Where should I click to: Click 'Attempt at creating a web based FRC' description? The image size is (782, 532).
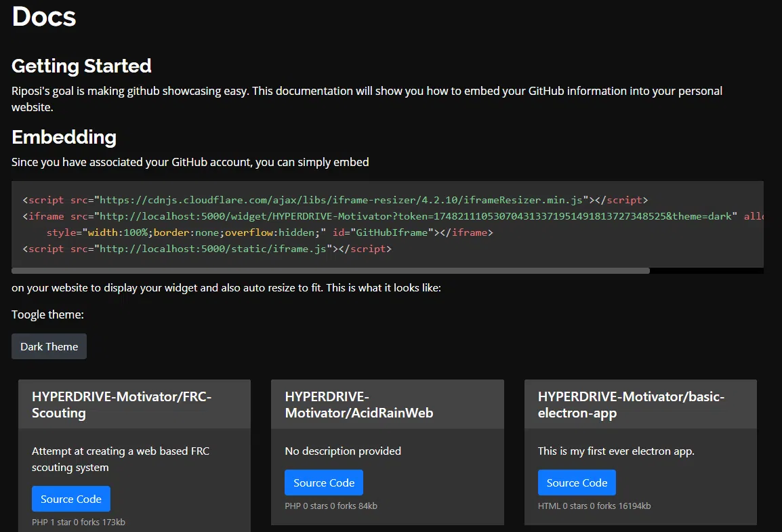coord(121,459)
